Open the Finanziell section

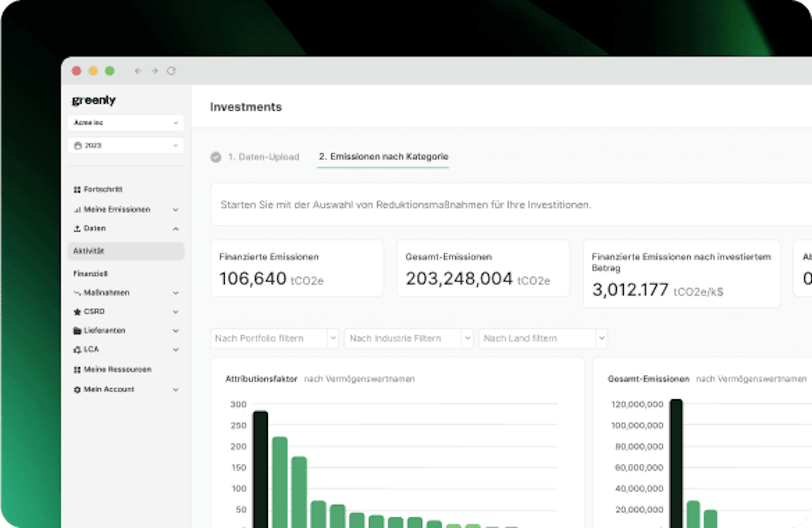[x=91, y=273]
